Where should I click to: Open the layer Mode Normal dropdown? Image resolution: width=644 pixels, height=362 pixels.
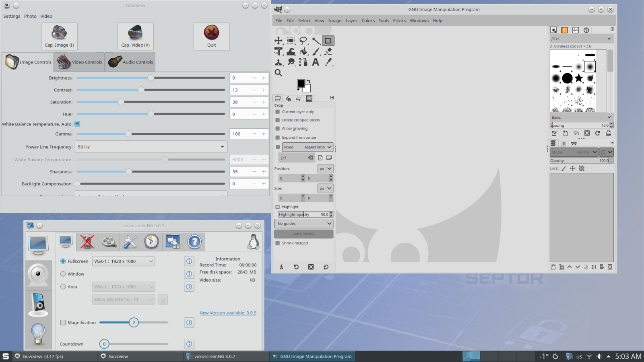[574, 152]
